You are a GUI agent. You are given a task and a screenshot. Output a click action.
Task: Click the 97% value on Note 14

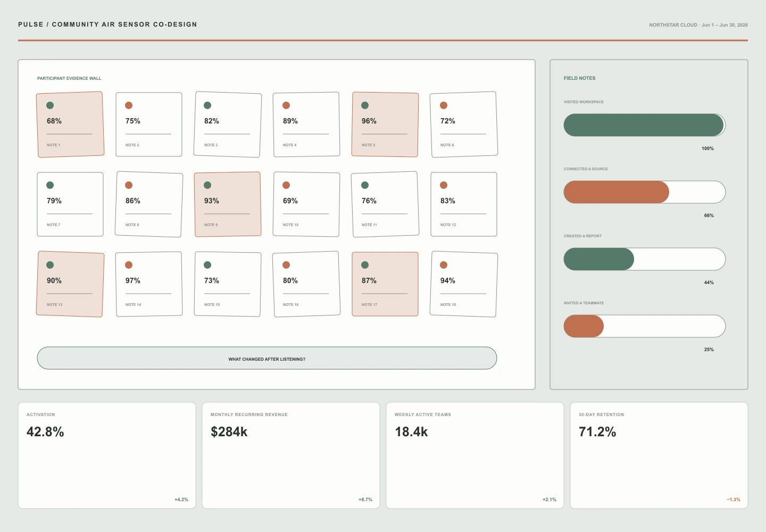pyautogui.click(x=133, y=281)
